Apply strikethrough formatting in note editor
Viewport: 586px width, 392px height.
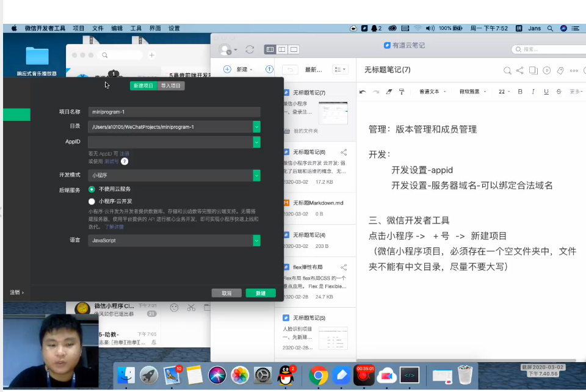click(559, 92)
